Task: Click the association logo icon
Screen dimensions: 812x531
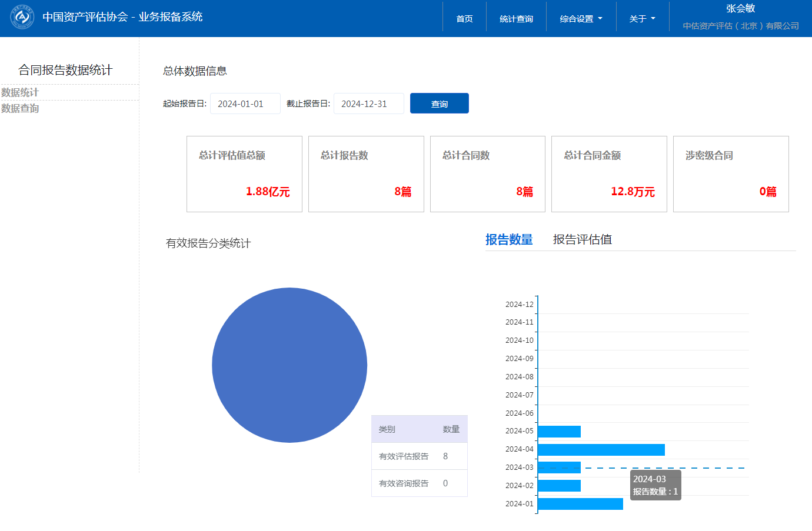Action: (x=22, y=17)
